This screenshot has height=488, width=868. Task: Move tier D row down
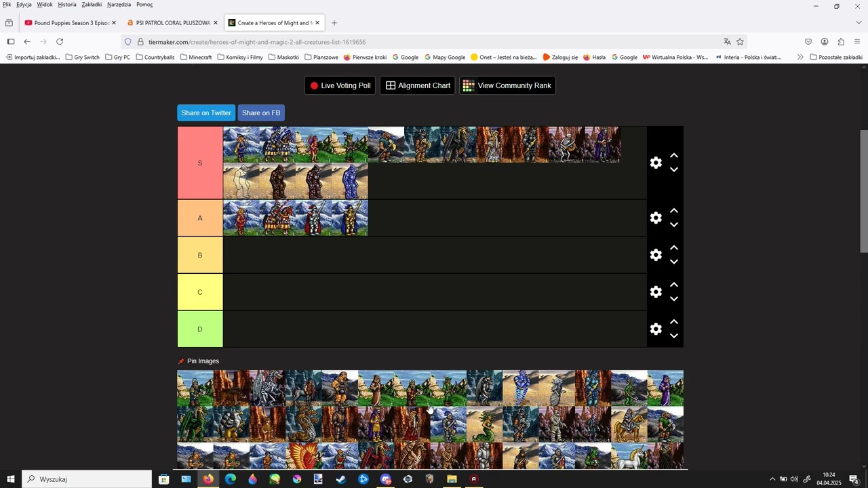(674, 335)
